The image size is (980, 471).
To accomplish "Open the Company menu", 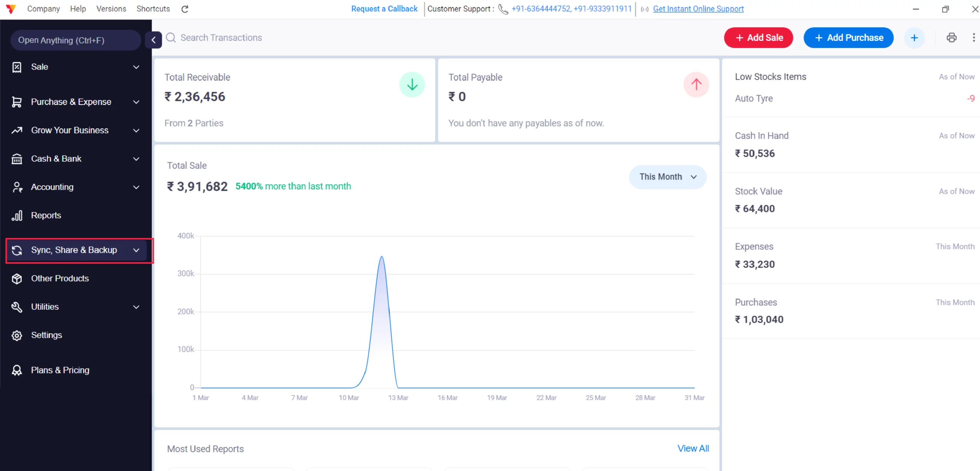I will (x=43, y=9).
